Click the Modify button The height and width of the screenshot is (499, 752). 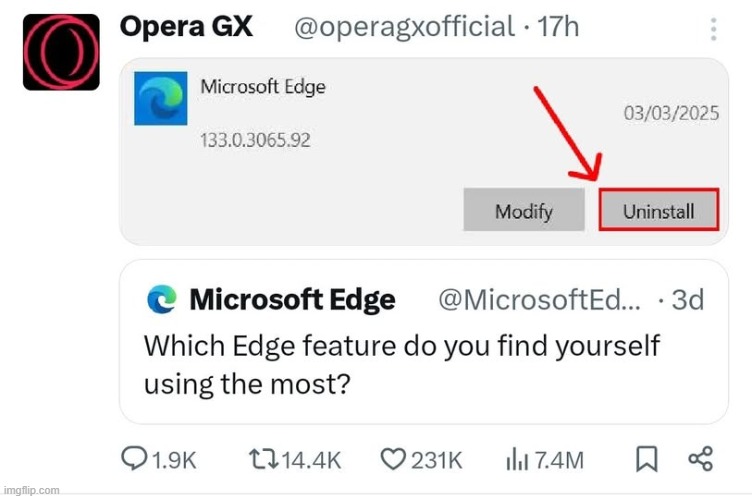click(x=524, y=210)
